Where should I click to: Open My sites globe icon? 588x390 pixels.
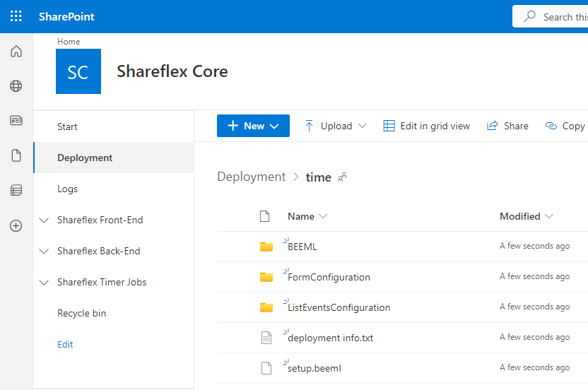16,86
